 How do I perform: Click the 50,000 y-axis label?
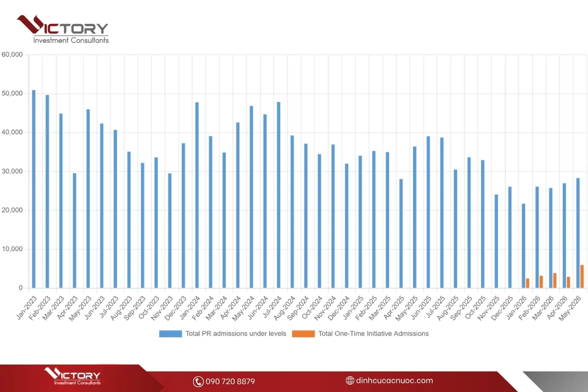click(12, 94)
